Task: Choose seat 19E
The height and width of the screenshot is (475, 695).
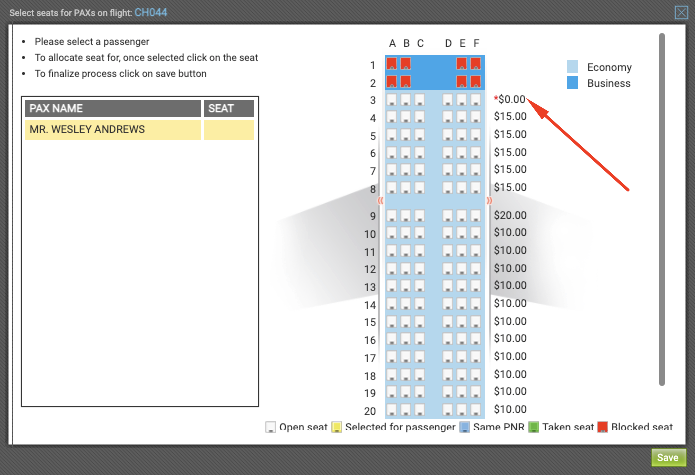Action: (x=461, y=392)
